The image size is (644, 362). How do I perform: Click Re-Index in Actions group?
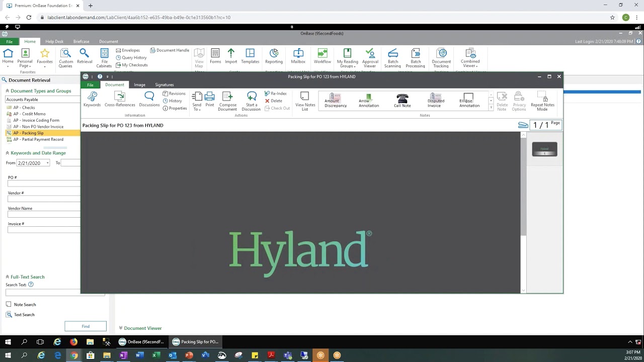[276, 94]
